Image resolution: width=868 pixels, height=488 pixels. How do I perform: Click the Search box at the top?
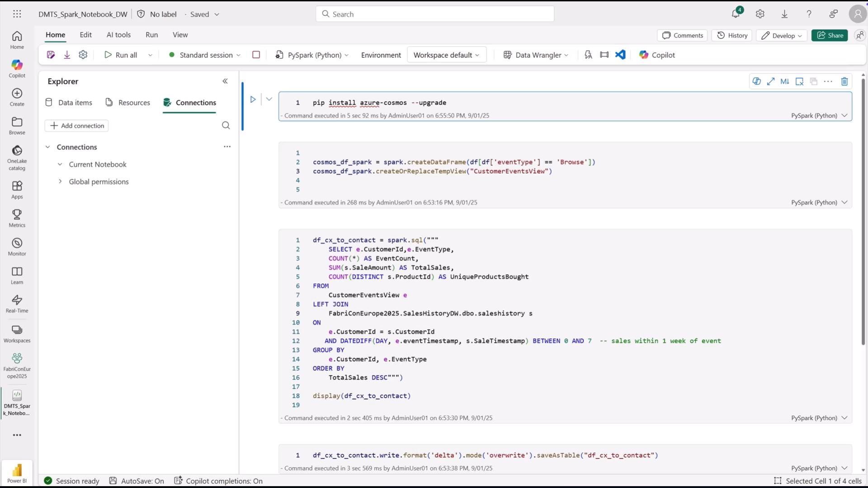[434, 14]
